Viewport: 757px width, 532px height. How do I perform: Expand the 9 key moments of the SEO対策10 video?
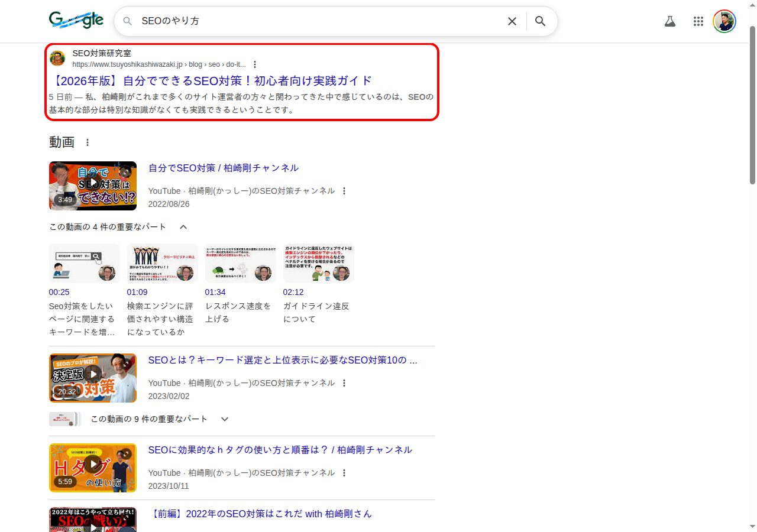225,419
